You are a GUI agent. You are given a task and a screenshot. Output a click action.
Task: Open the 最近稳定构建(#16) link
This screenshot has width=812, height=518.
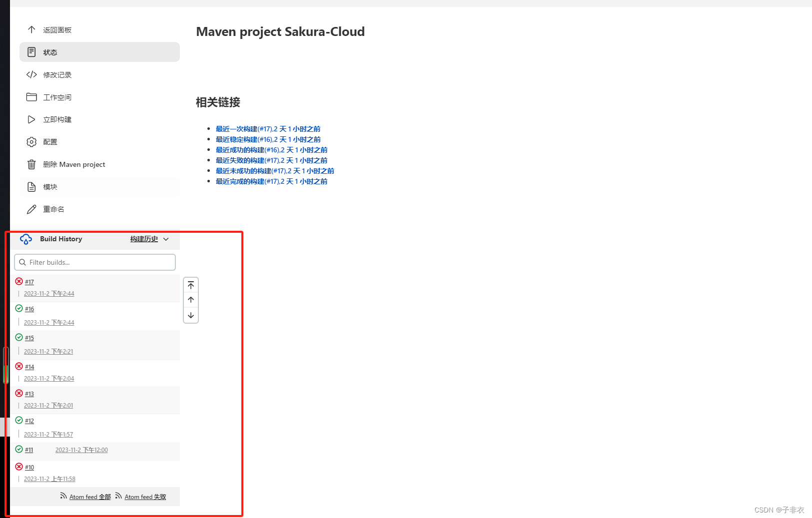click(x=268, y=139)
